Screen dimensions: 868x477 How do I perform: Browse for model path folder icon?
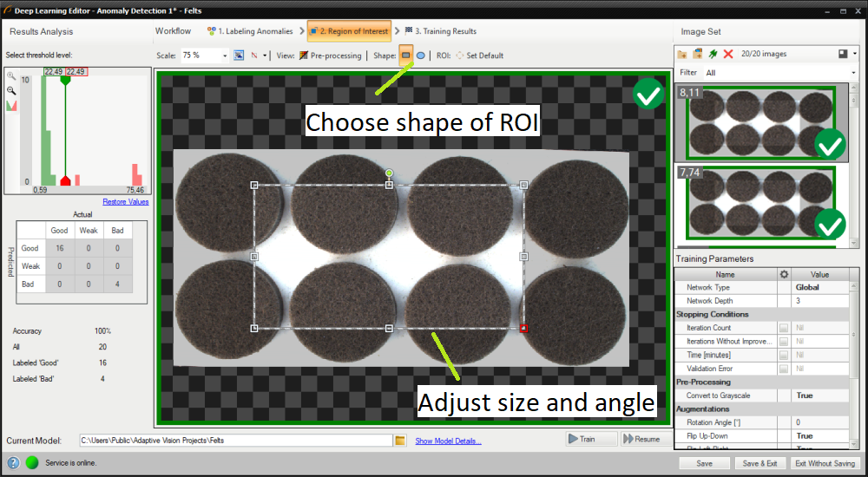[x=400, y=441]
